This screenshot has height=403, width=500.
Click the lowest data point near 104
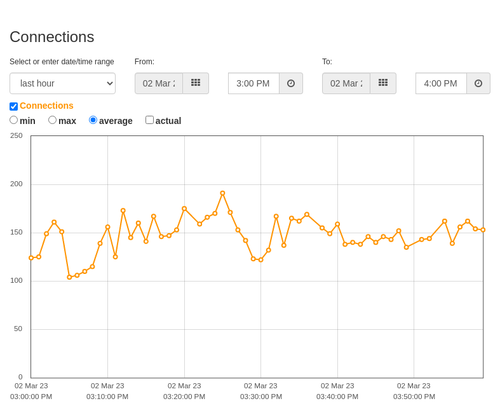coord(69,277)
